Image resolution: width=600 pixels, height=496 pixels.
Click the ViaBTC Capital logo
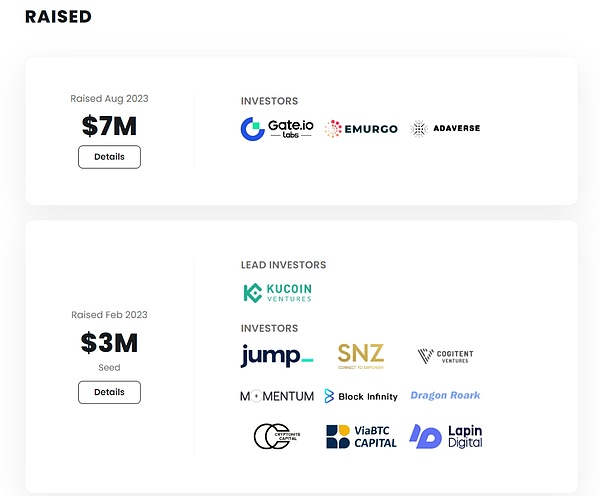click(361, 436)
